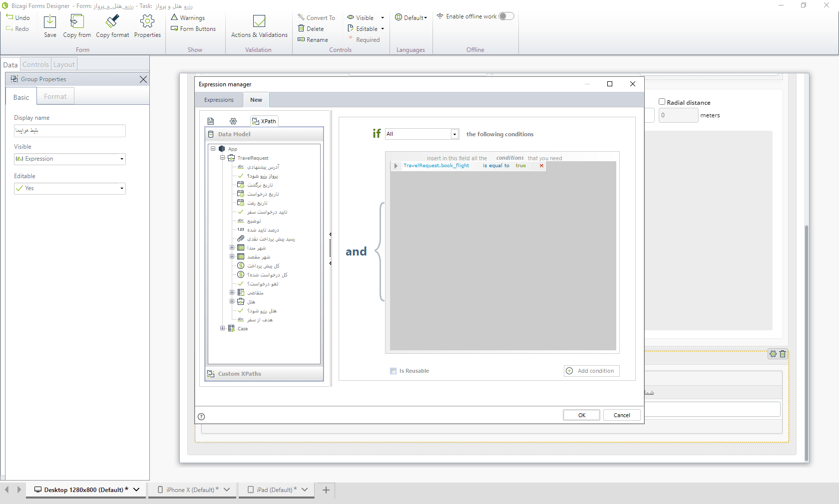
Task: Select هدف از سفر tree item
Action: coord(260,319)
